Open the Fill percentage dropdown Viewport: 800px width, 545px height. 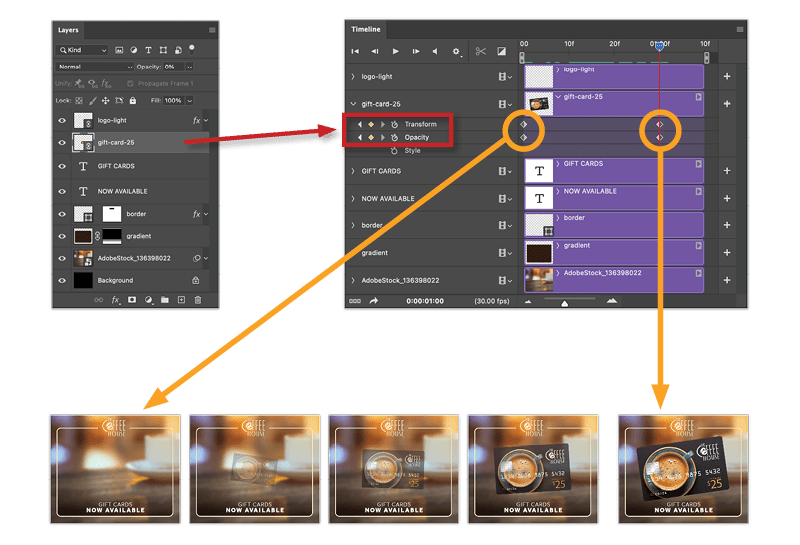(190, 101)
